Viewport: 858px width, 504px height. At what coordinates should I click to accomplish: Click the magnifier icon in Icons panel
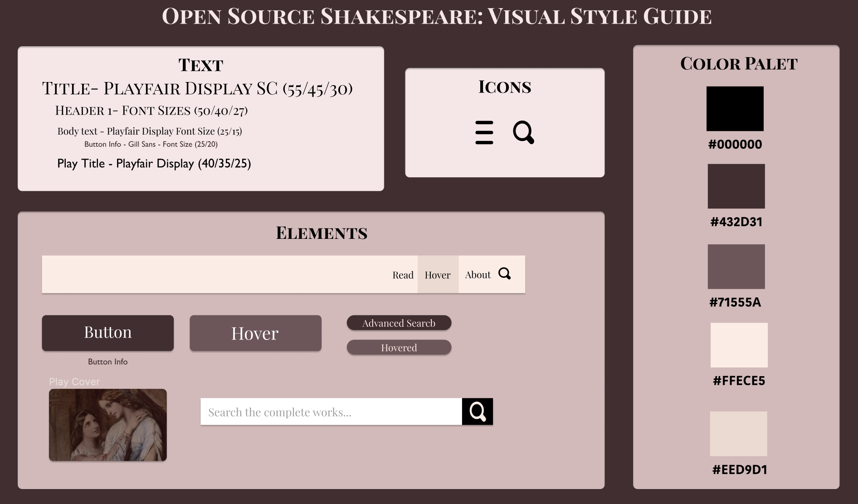(523, 132)
